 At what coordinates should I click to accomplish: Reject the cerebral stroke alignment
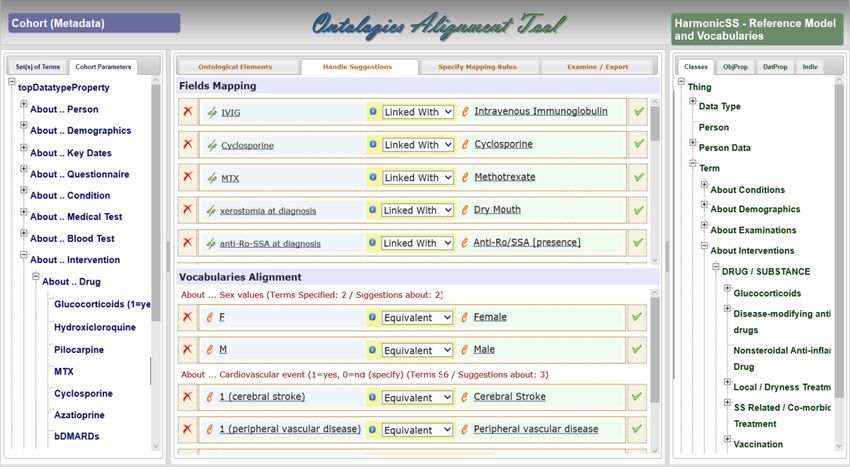pyautogui.click(x=188, y=397)
